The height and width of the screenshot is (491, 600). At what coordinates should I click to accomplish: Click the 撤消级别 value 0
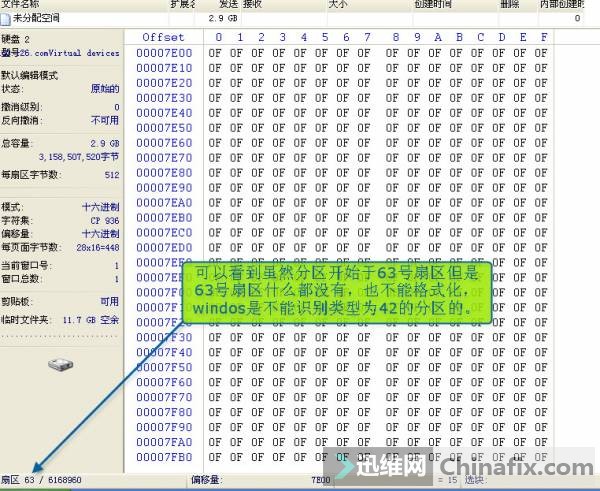pos(117,107)
